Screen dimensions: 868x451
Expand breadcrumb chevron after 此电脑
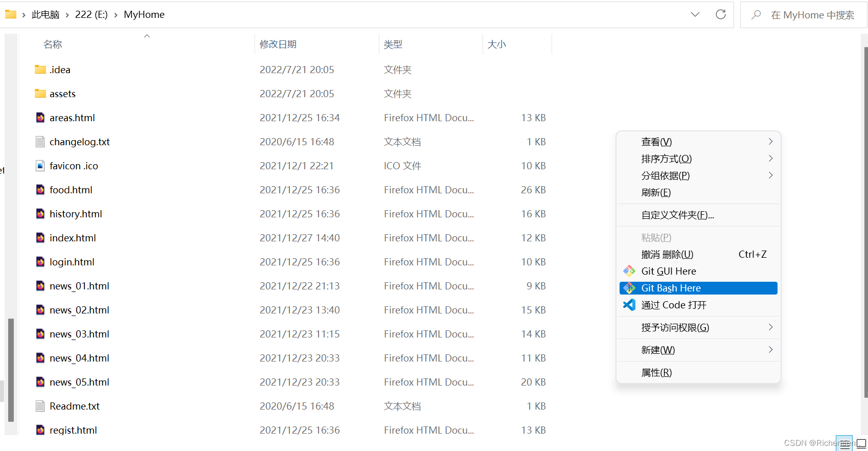coord(67,15)
